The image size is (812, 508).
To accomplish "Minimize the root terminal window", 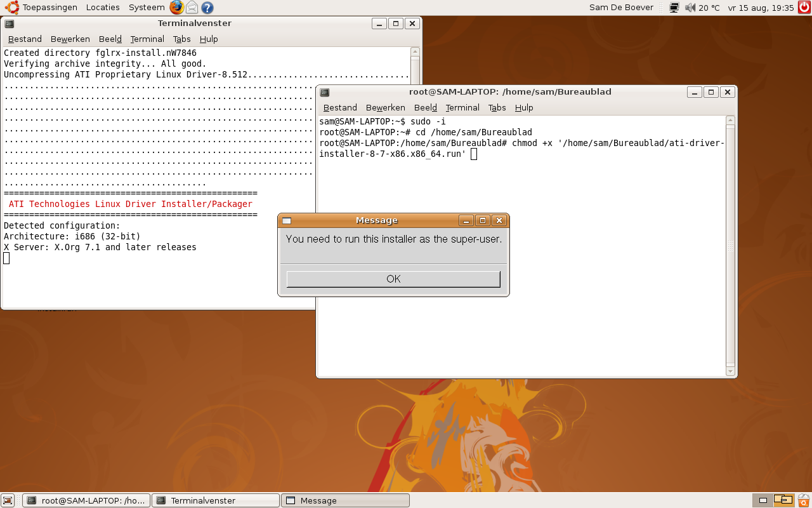I will pos(695,92).
